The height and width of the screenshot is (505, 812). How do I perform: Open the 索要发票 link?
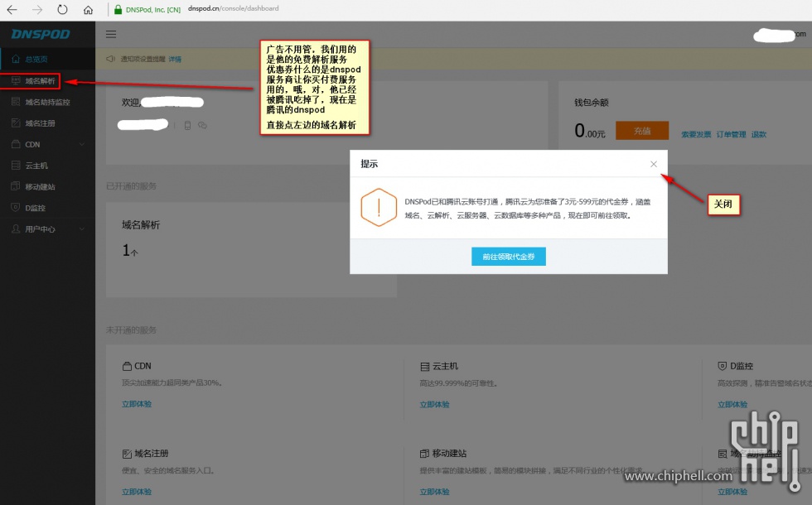click(695, 134)
